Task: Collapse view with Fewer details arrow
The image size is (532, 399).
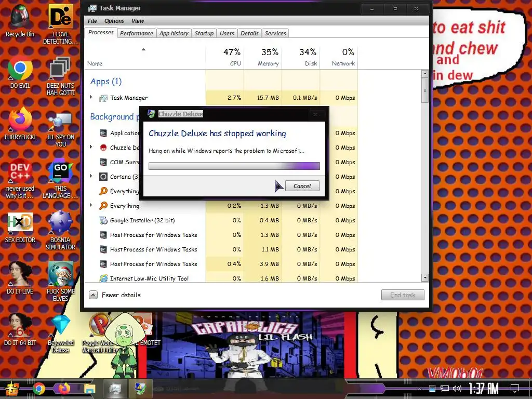Action: (x=94, y=295)
